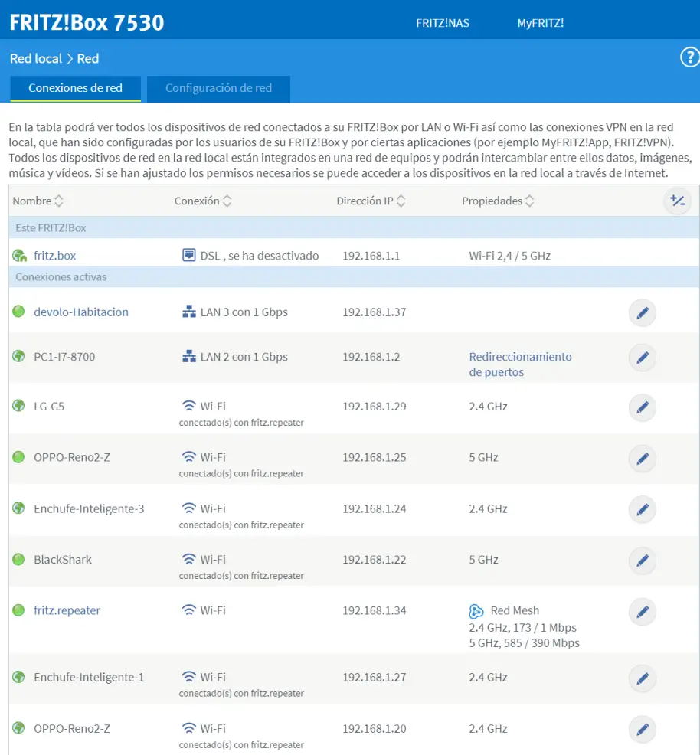Click the IP address 192.168.1.37
This screenshot has height=755, width=700.
click(x=375, y=312)
